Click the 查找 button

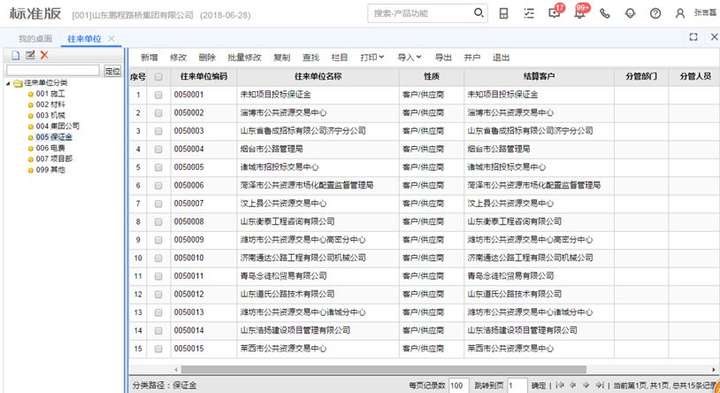pyautogui.click(x=311, y=57)
